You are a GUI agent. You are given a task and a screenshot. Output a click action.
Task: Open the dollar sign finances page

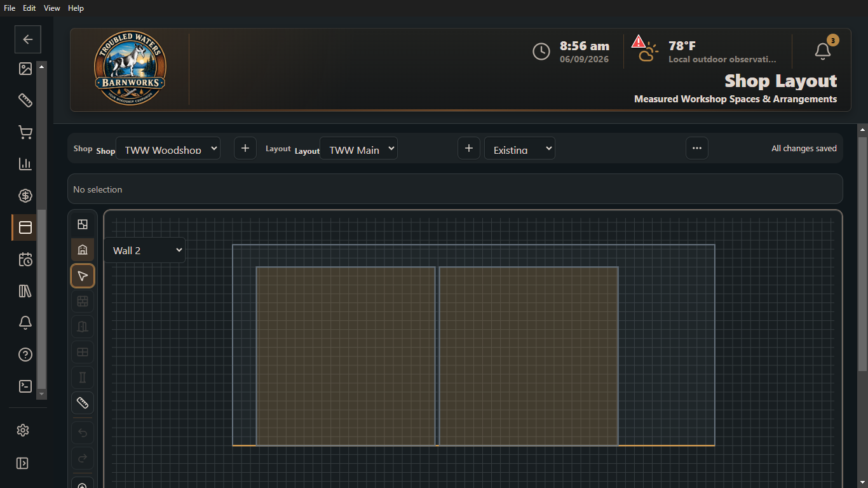[x=25, y=196]
